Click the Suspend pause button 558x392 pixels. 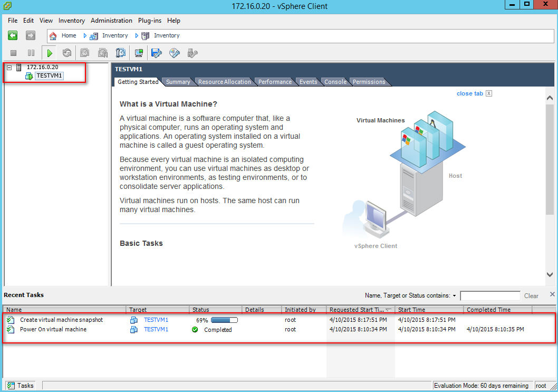coord(31,53)
